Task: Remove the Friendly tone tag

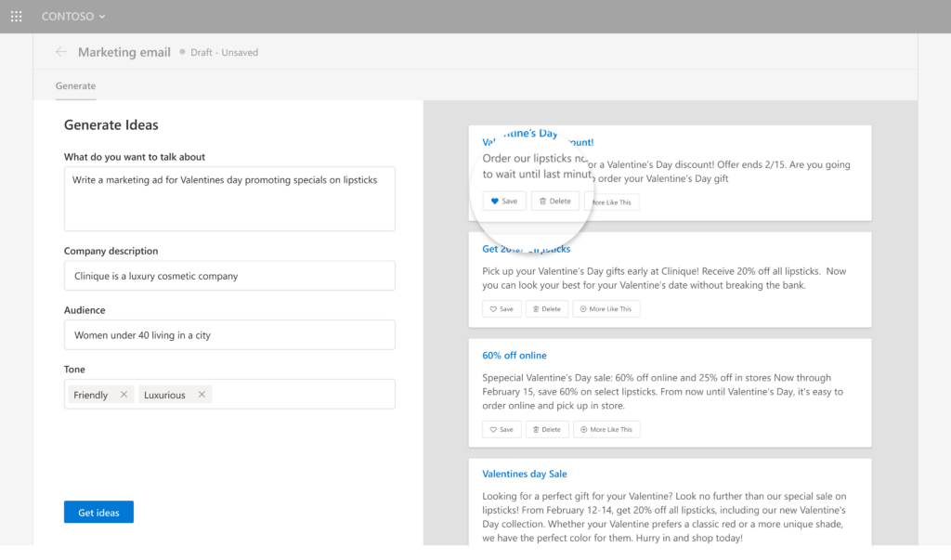Action: tap(124, 395)
